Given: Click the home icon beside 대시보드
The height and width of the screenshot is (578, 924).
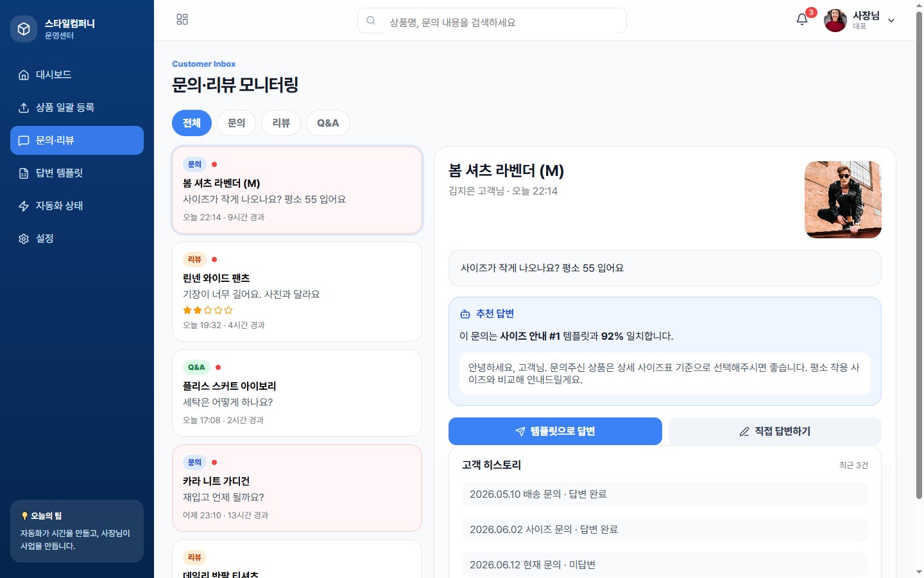Looking at the screenshot, I should (24, 75).
